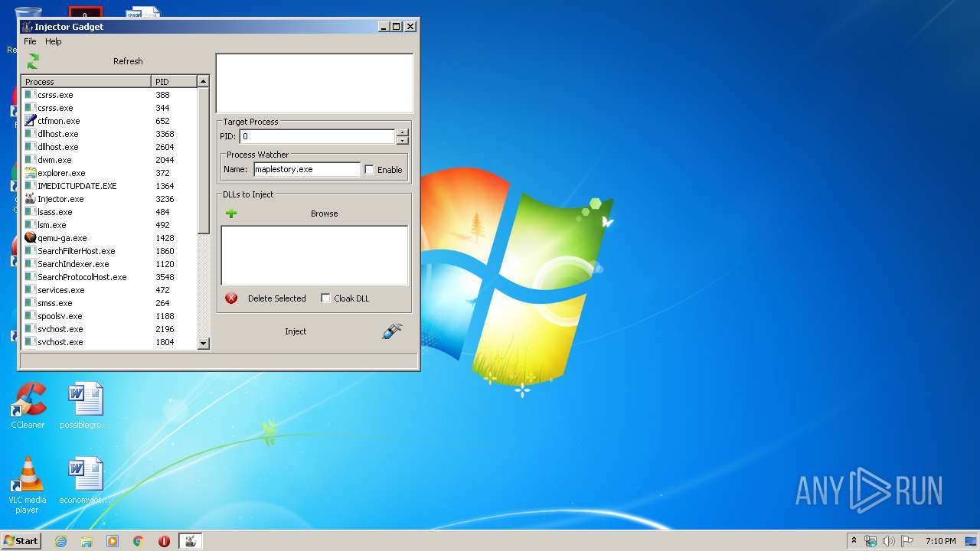Focus the PID input field

pos(317,137)
